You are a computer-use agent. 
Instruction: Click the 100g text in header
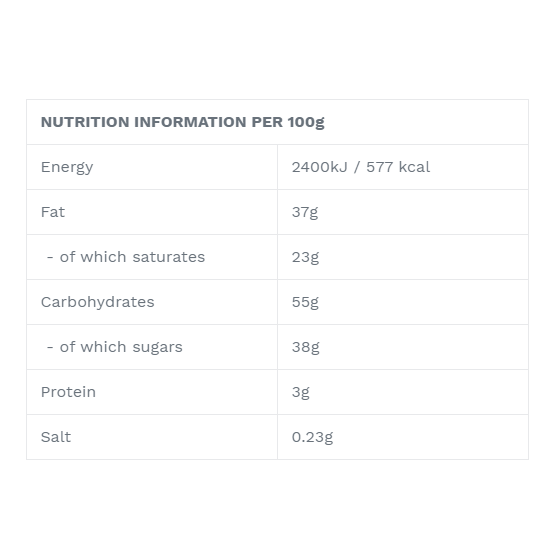pos(306,122)
